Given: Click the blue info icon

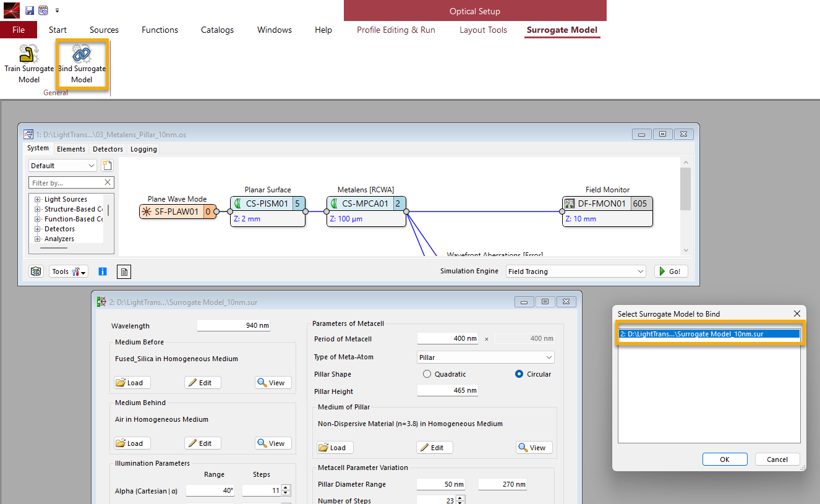Looking at the screenshot, I should point(103,271).
